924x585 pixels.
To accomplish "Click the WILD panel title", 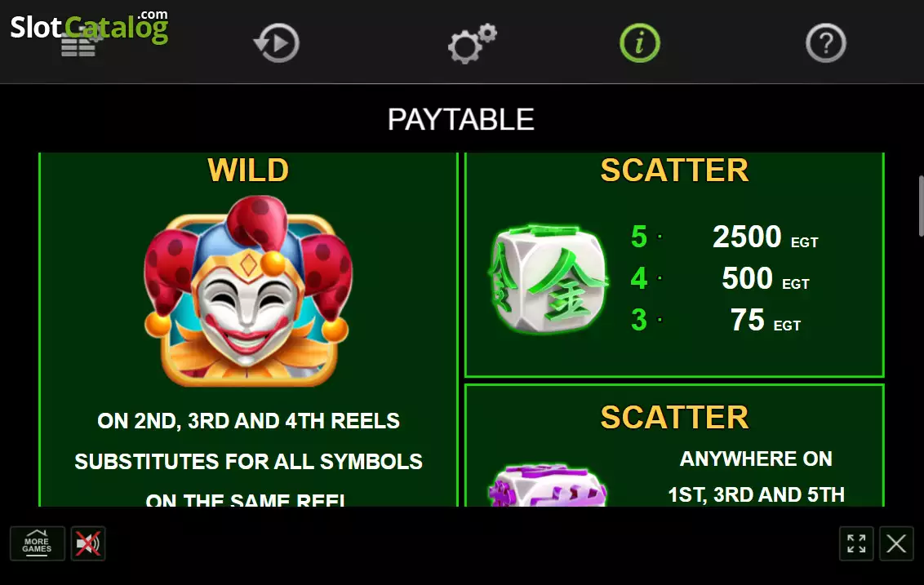I will [x=248, y=171].
